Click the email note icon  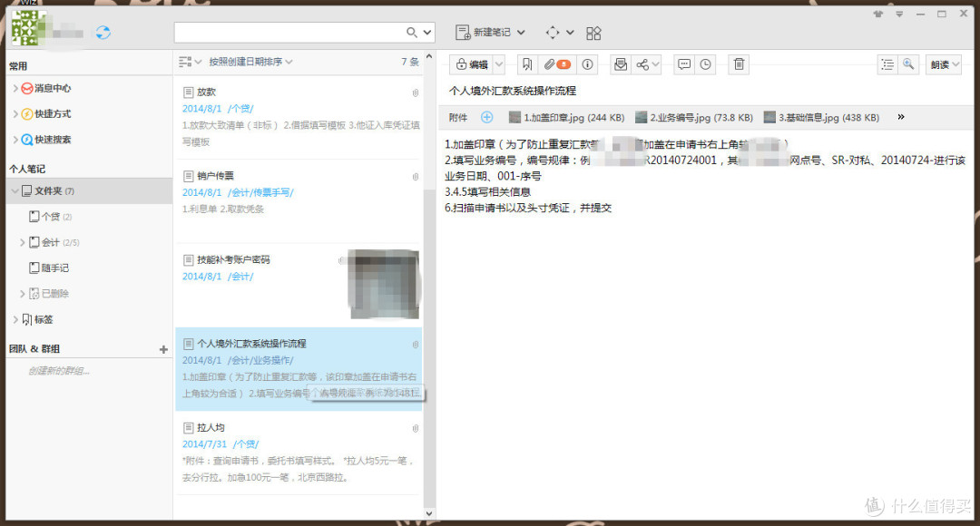tap(621, 64)
